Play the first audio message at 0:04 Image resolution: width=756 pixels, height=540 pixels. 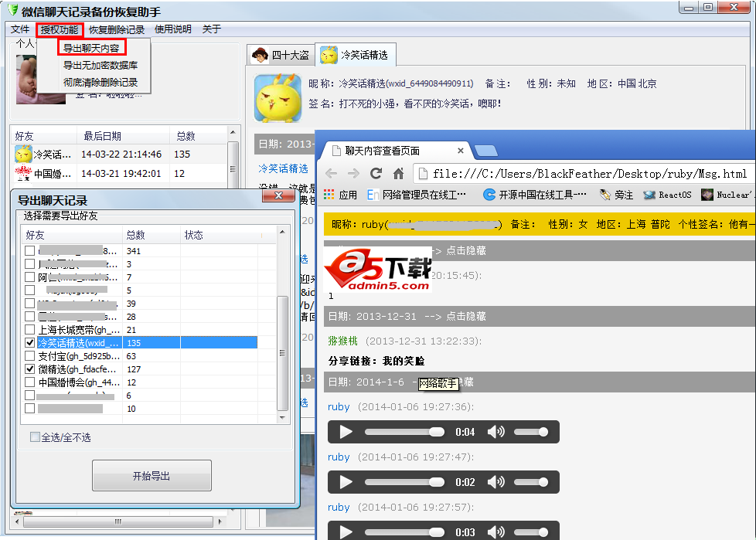pos(346,432)
